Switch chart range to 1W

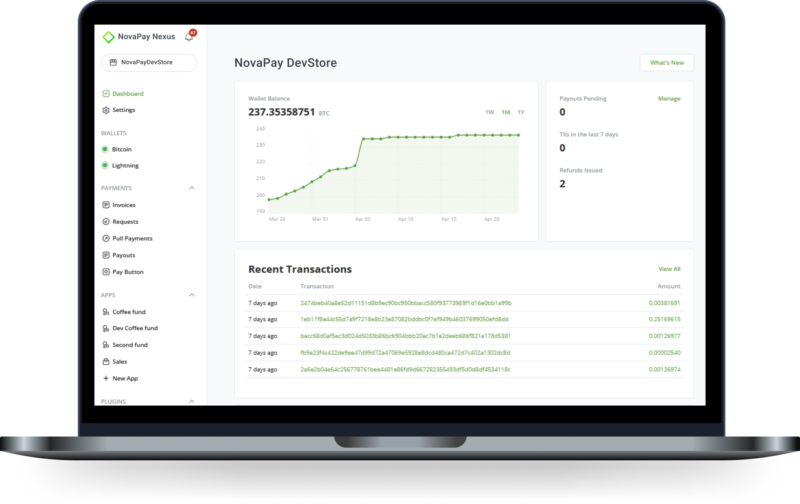[x=489, y=112]
